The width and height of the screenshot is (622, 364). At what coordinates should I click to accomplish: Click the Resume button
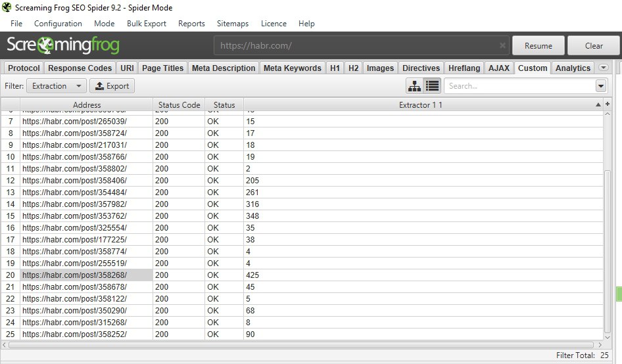click(538, 45)
